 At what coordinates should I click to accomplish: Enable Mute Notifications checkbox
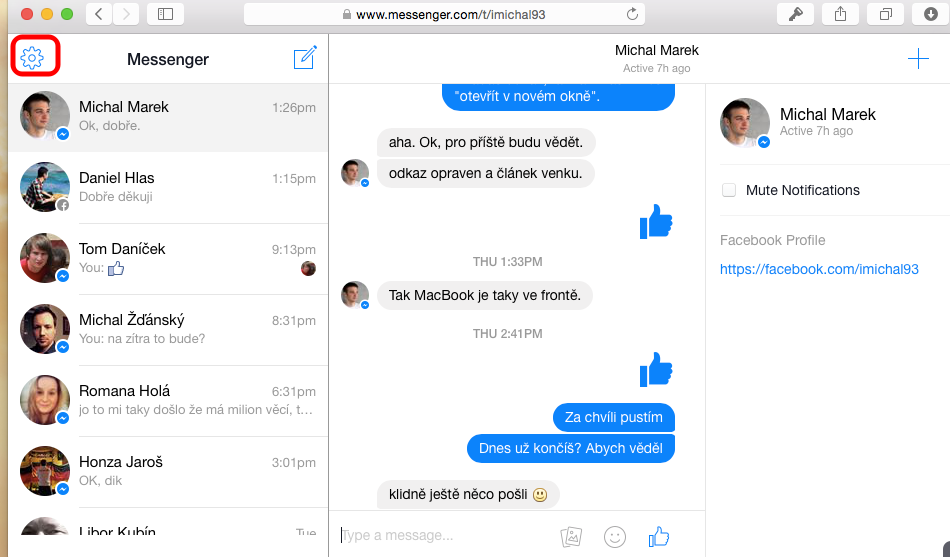(729, 190)
